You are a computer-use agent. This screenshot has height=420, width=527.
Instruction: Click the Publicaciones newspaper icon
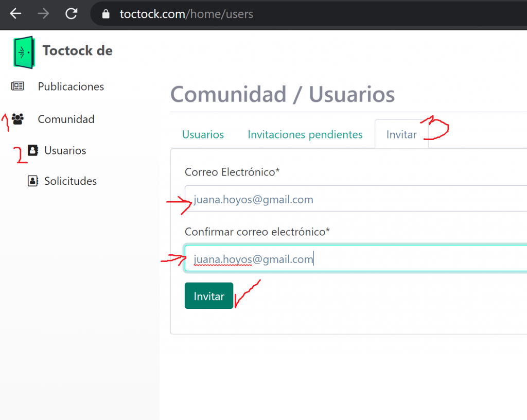point(18,86)
